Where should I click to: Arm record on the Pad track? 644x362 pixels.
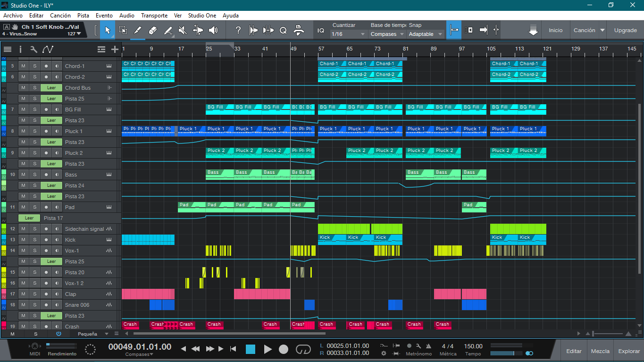pos(46,207)
